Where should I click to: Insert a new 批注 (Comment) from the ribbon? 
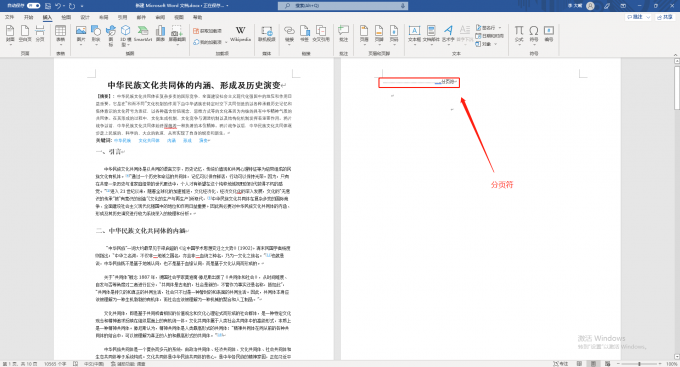pos(343,34)
